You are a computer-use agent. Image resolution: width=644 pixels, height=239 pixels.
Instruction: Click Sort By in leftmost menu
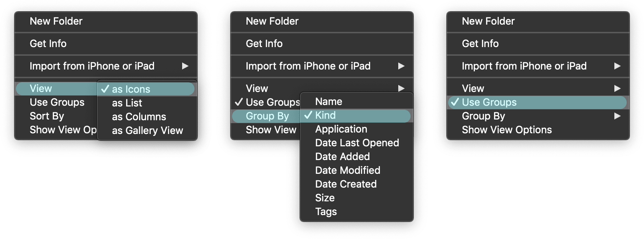pyautogui.click(x=47, y=116)
